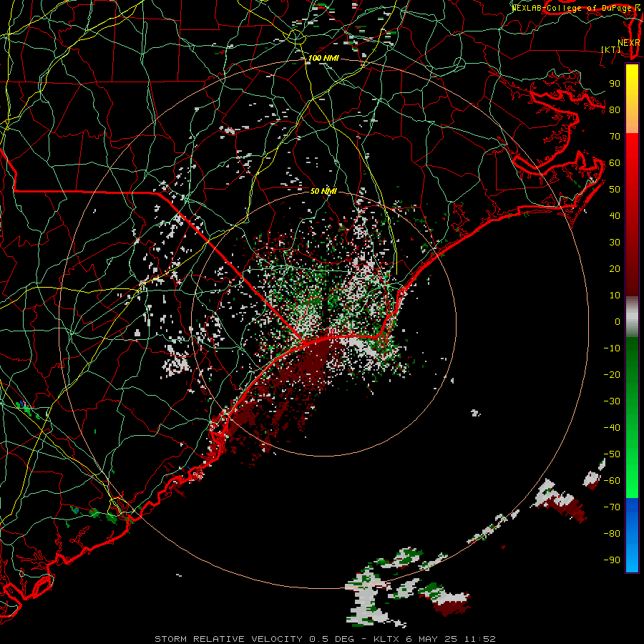Click the 90 value on the velocity scale

point(615,84)
